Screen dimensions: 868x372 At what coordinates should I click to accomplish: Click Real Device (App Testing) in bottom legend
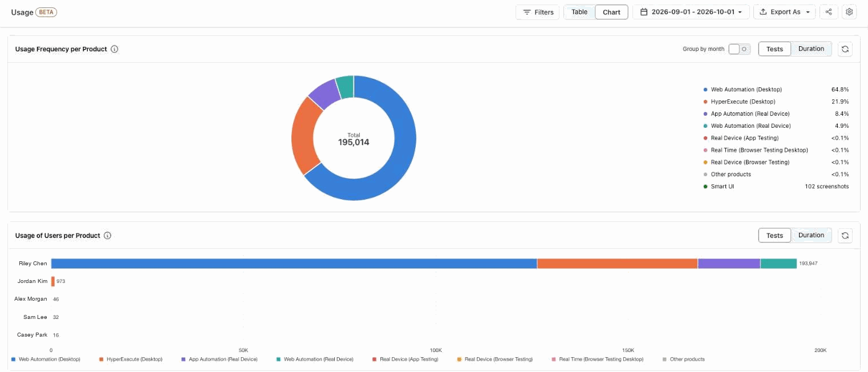click(x=405, y=359)
